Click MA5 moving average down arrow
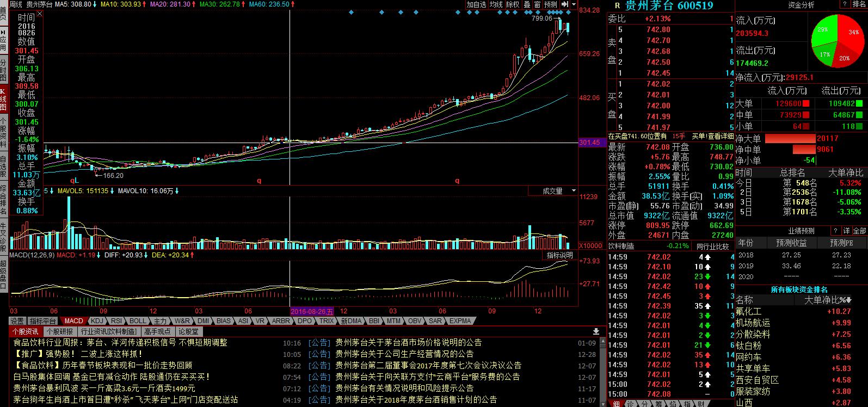868x407 pixels. click(x=95, y=4)
